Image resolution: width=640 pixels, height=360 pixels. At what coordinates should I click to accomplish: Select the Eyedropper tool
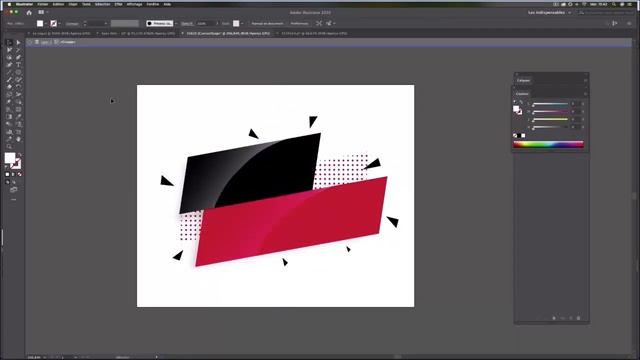click(18, 116)
